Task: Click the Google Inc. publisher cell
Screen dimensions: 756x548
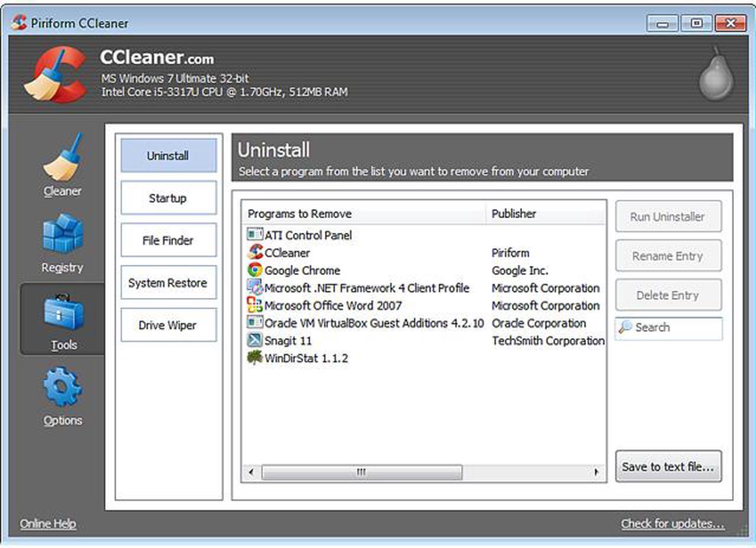Action: coord(520,271)
